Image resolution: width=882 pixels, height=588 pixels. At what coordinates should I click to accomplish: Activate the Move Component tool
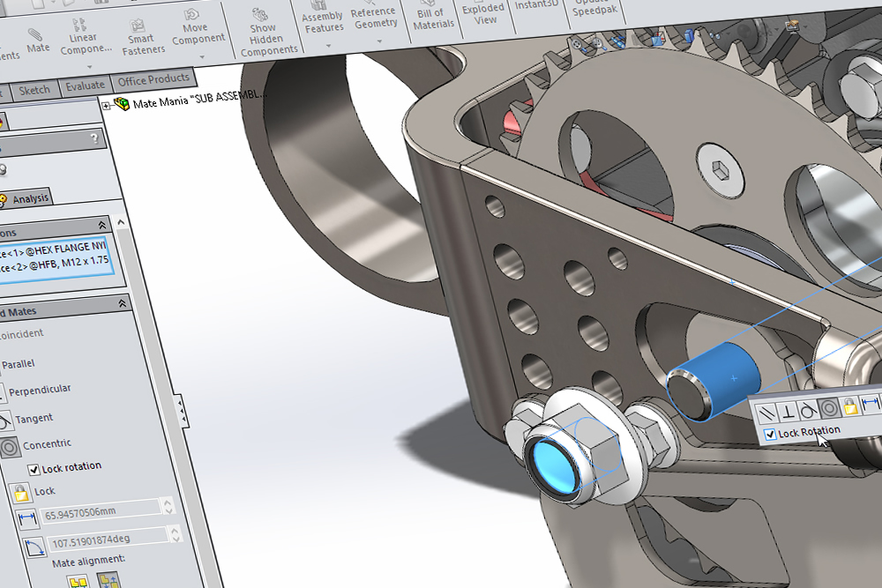coord(198,26)
